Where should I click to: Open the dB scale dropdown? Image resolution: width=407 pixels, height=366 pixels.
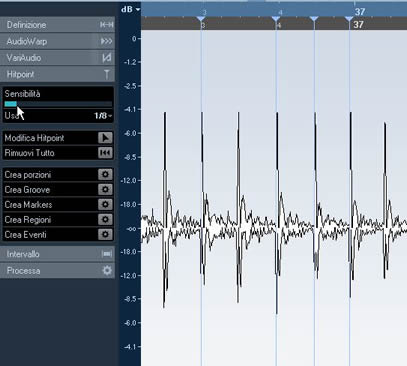coord(131,9)
